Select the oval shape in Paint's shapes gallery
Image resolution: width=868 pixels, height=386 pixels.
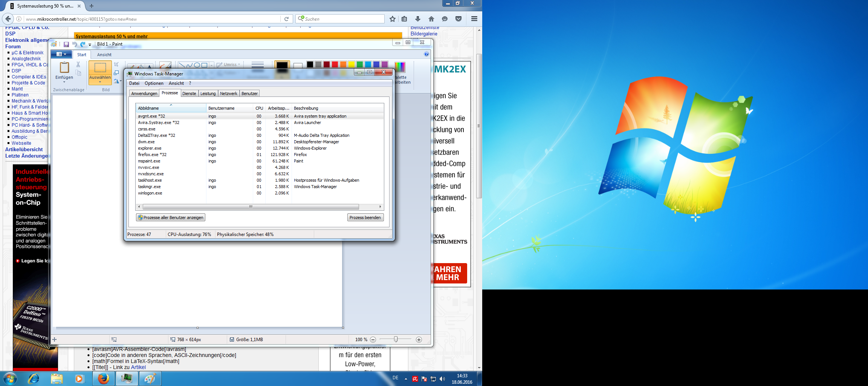pyautogui.click(x=197, y=65)
